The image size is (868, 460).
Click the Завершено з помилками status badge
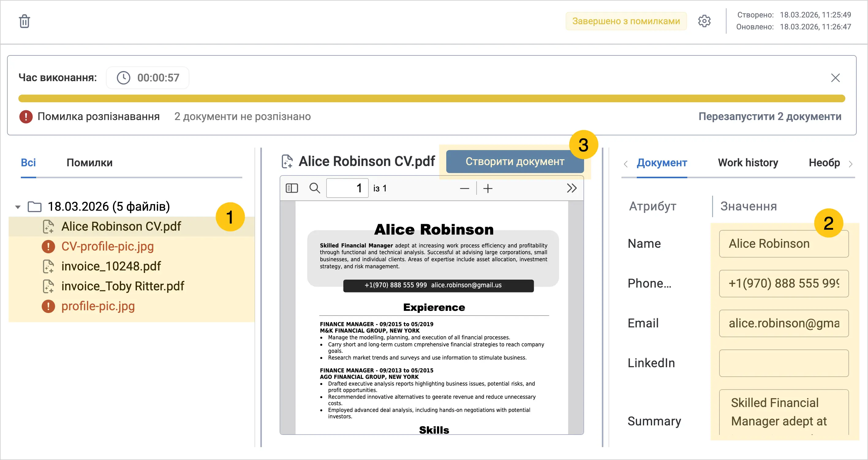coord(626,21)
